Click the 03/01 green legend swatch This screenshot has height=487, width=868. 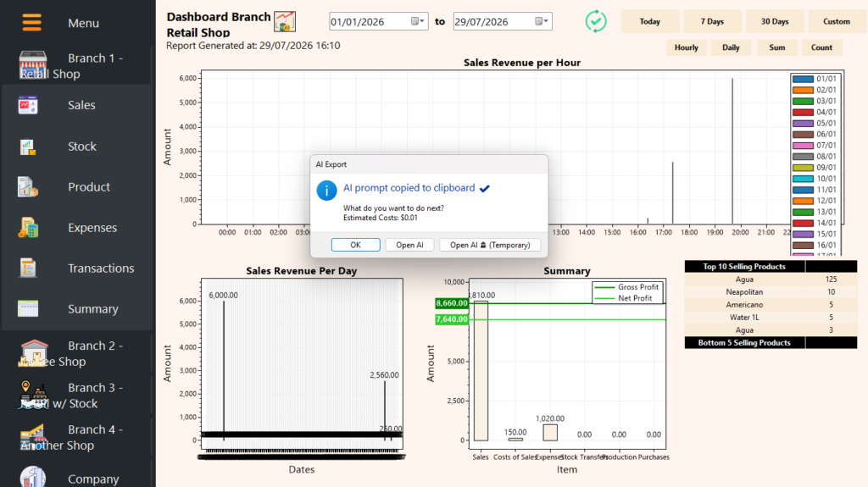[803, 102]
